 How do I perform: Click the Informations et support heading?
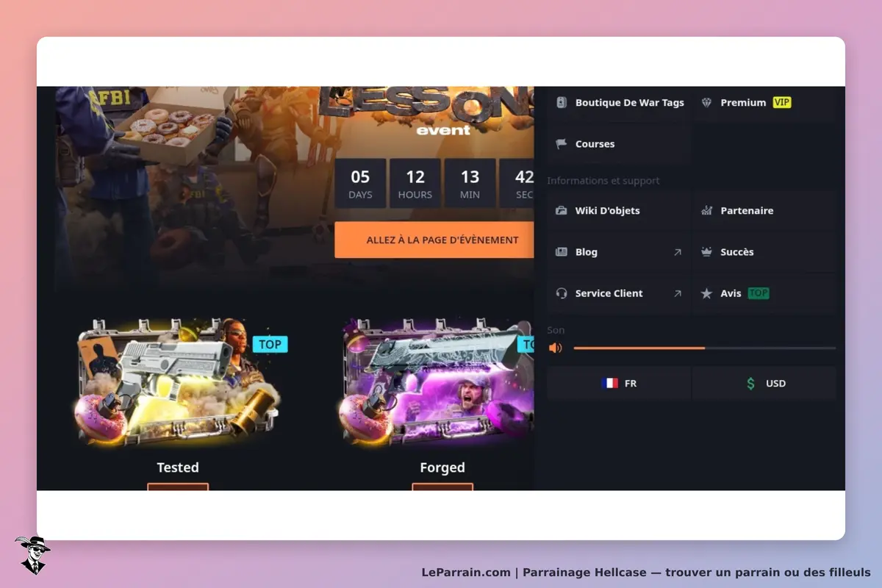(x=603, y=181)
